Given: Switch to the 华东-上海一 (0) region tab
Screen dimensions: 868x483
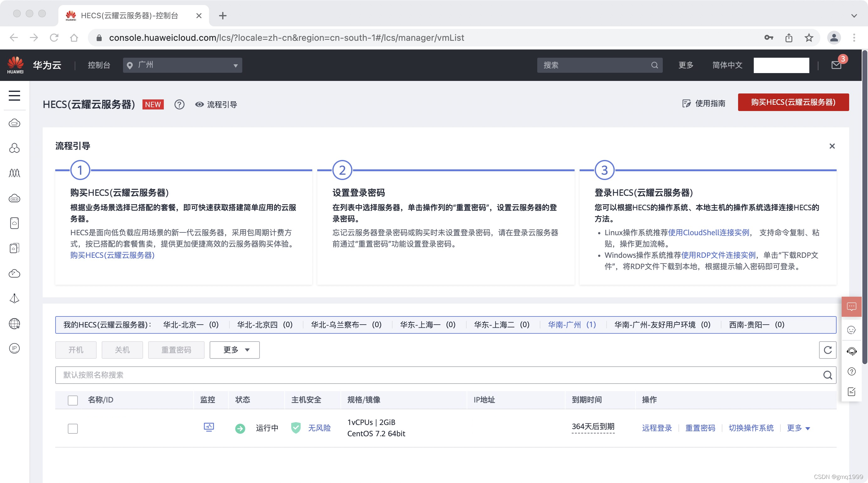Looking at the screenshot, I should coord(427,324).
